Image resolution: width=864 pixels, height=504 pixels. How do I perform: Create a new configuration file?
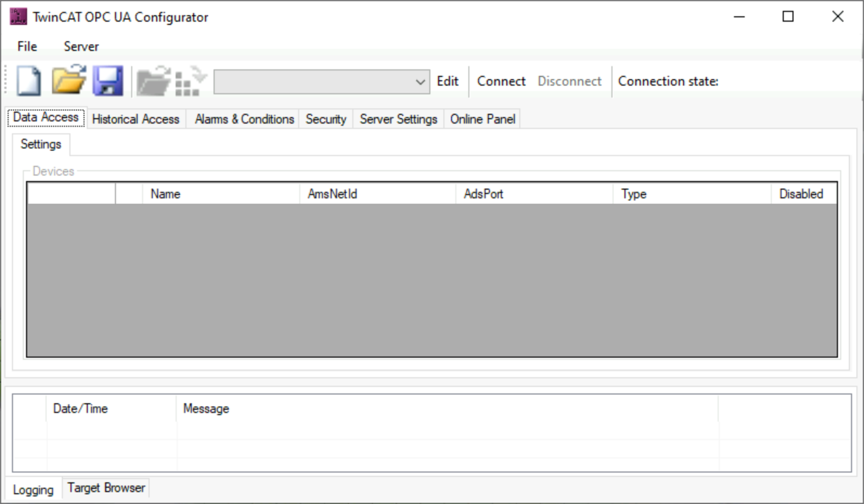28,81
